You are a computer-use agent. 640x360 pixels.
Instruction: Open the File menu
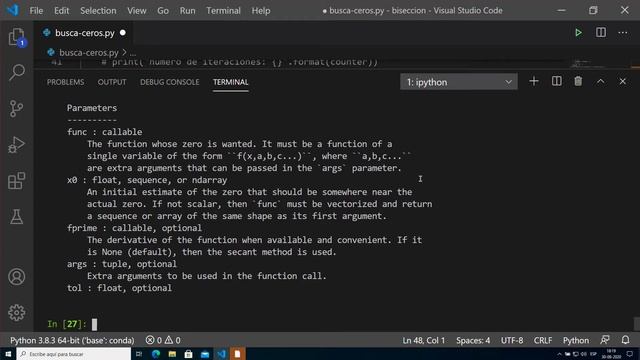pos(36,11)
